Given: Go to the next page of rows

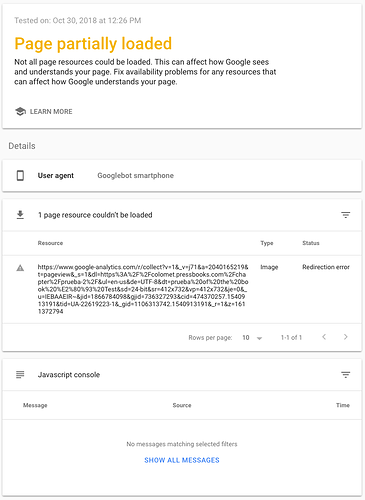Looking at the screenshot, I should [346, 337].
